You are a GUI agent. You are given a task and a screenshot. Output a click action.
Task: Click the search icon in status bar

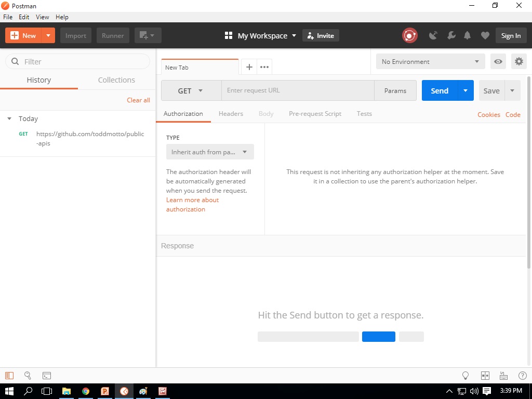tap(28, 375)
